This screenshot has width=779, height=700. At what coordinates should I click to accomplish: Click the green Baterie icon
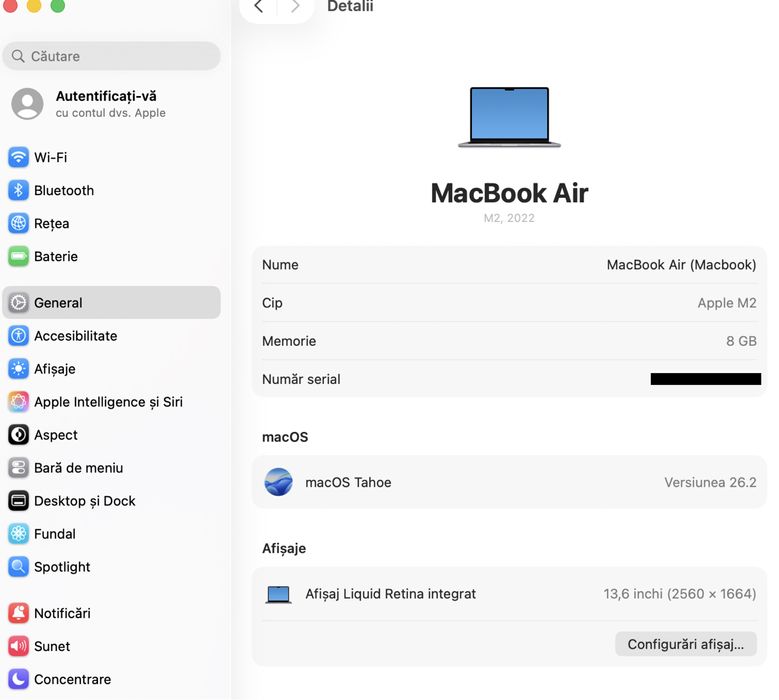click(18, 256)
